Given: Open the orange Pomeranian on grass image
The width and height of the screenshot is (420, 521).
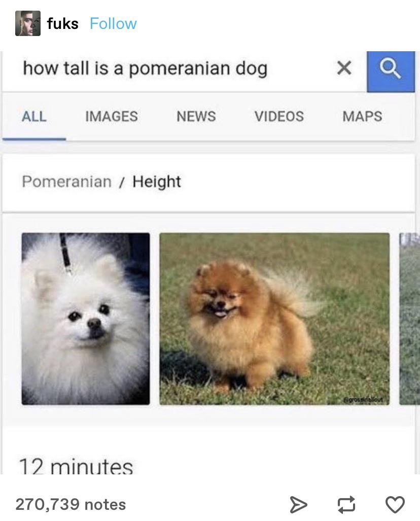Looking at the screenshot, I should point(274,319).
